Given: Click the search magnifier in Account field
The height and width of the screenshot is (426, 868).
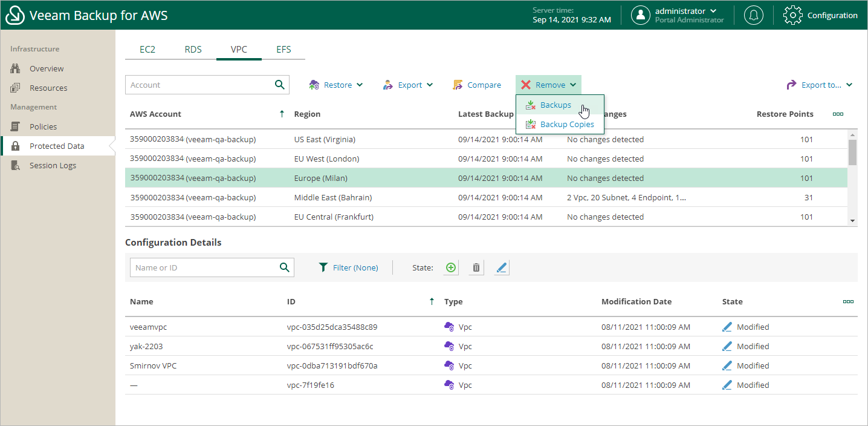Looking at the screenshot, I should tap(279, 85).
